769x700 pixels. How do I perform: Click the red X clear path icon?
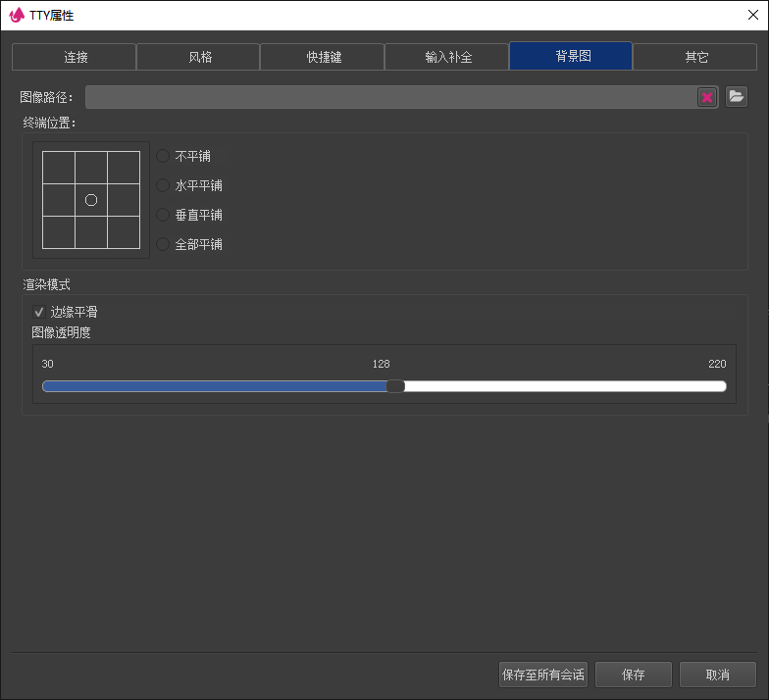click(706, 97)
